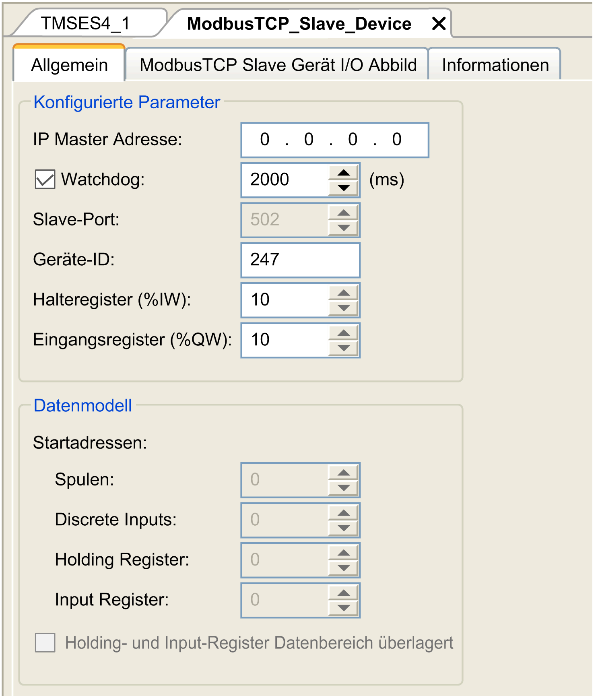Select the Allgemein tab
The image size is (598, 700).
click(x=69, y=65)
